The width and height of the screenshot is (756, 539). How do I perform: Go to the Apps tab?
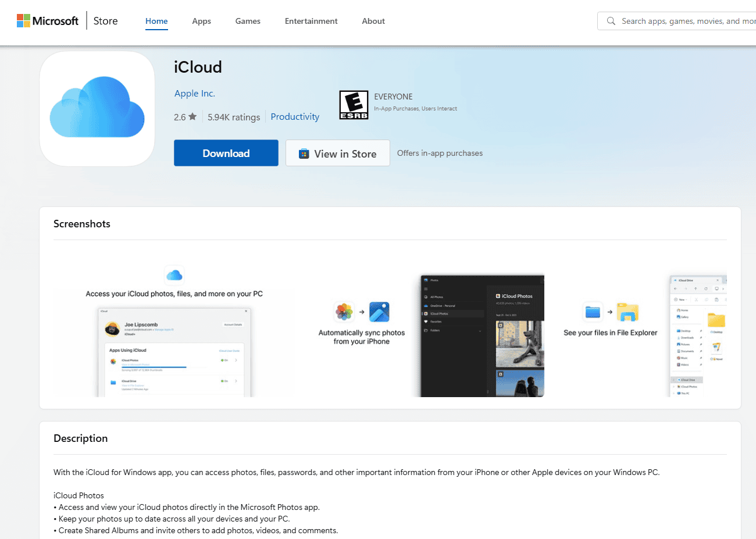[x=201, y=21]
